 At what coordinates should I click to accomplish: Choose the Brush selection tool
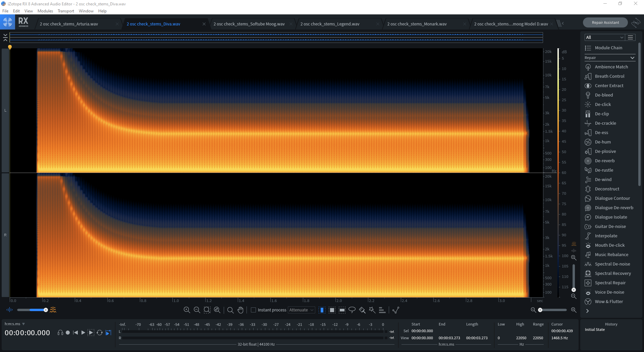[x=362, y=310]
